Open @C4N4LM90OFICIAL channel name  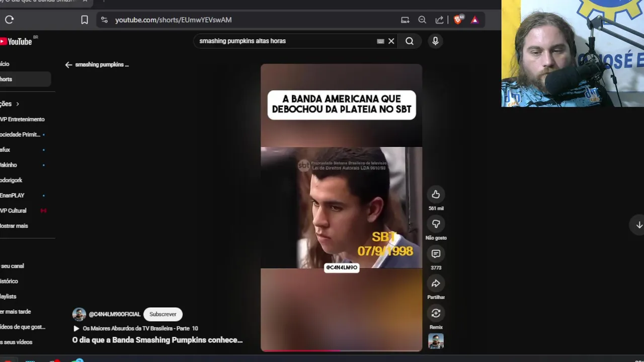coord(115,314)
